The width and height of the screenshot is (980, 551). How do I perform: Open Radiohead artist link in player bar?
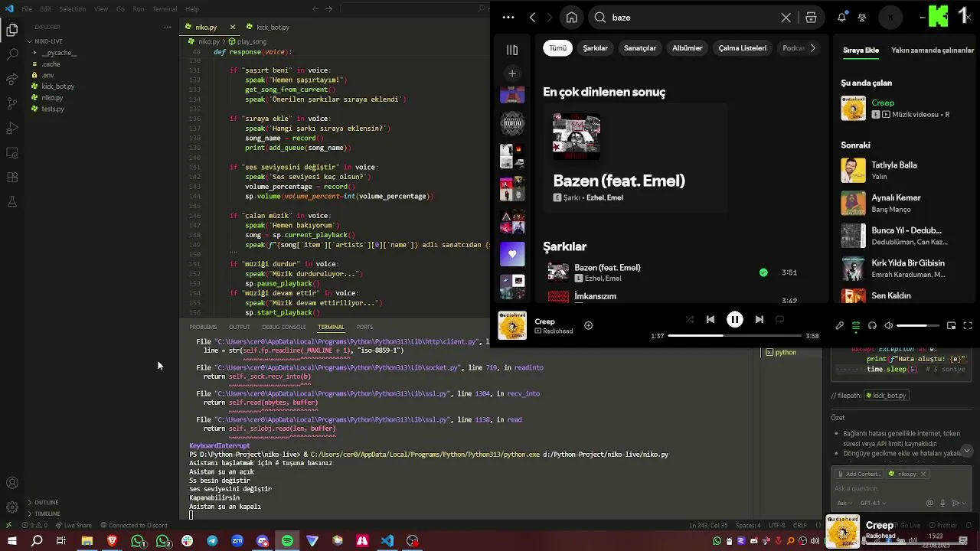(x=557, y=331)
